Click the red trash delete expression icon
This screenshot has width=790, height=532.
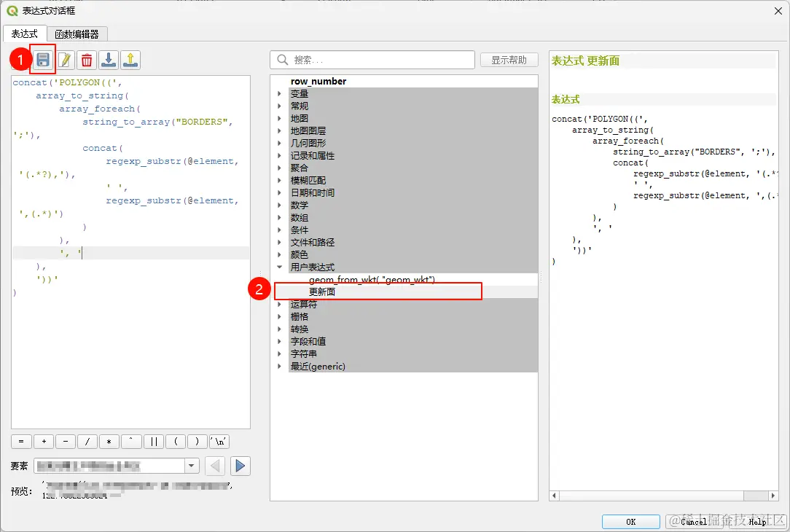(87, 60)
